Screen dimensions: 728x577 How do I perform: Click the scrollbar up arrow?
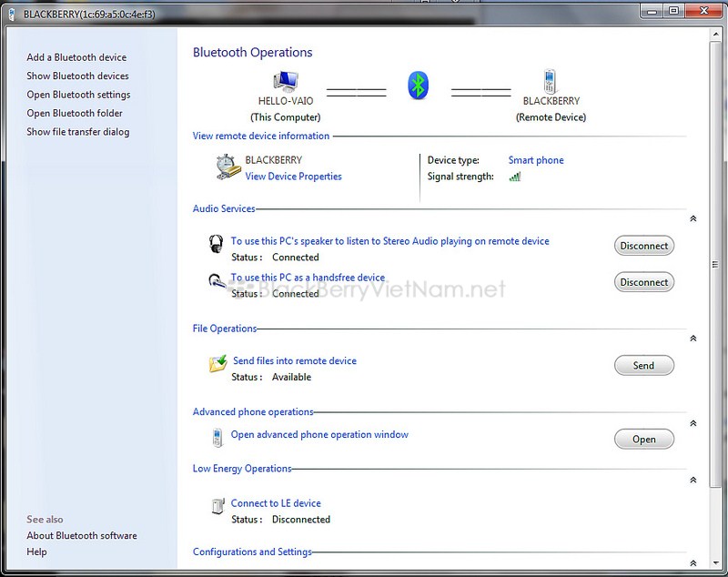tap(715, 35)
